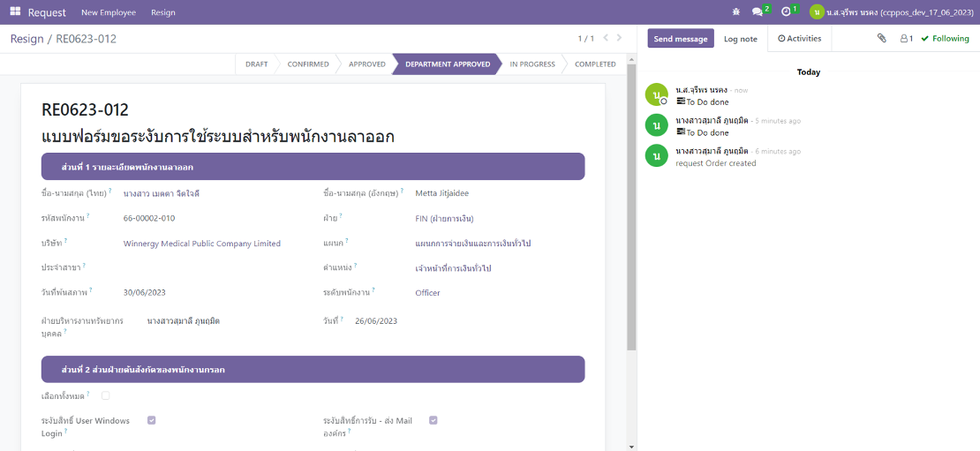Click the debug bug icon
This screenshot has height=451, width=980.
click(x=736, y=12)
